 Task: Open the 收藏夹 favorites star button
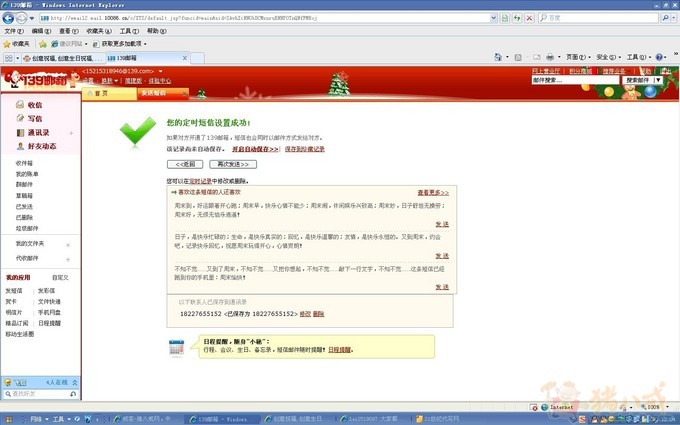[x=16, y=44]
